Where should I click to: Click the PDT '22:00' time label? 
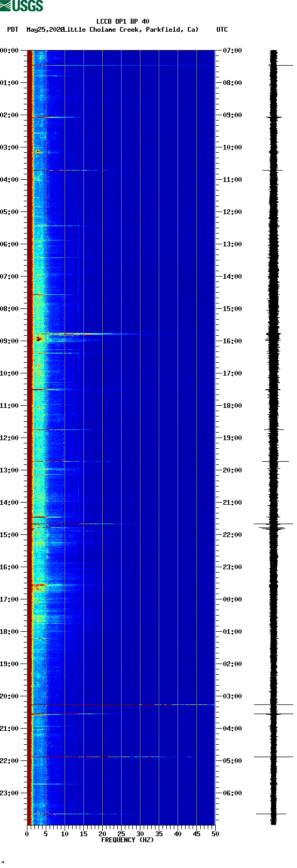point(10,761)
